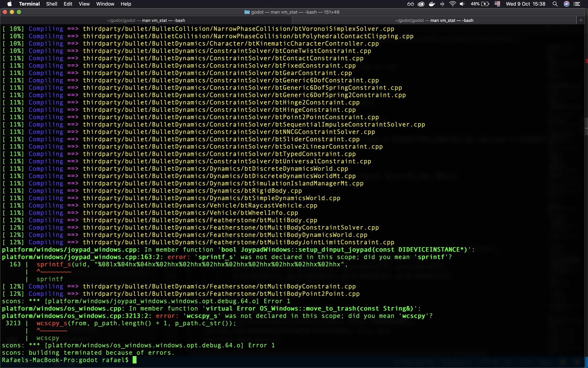Viewport: 588px width, 368px height.
Task: Open the Window menu
Action: tap(105, 4)
